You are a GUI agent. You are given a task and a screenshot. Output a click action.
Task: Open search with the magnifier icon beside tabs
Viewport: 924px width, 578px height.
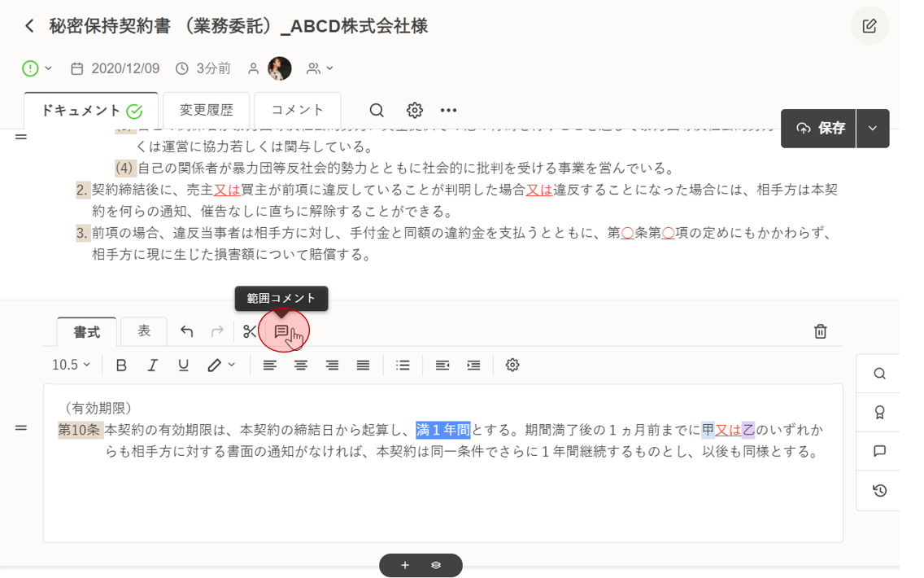point(377,111)
